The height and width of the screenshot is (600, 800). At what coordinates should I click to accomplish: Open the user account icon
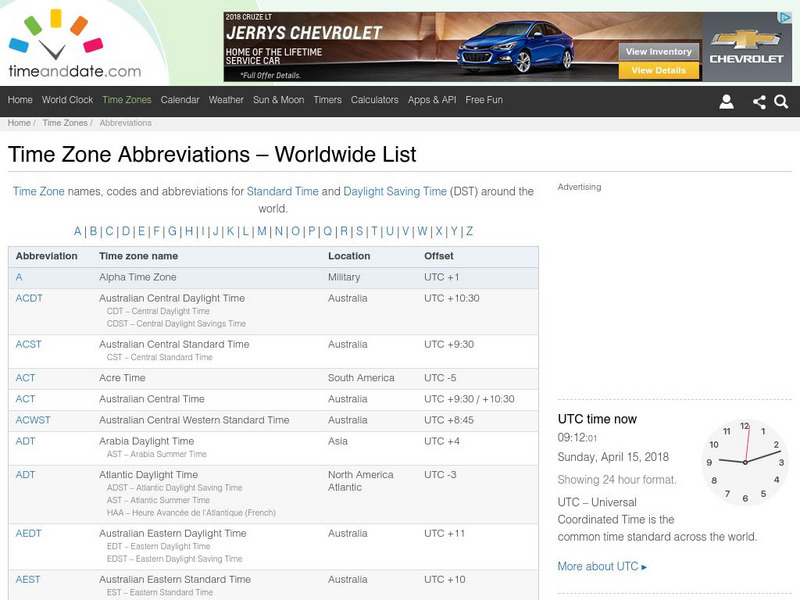point(726,102)
